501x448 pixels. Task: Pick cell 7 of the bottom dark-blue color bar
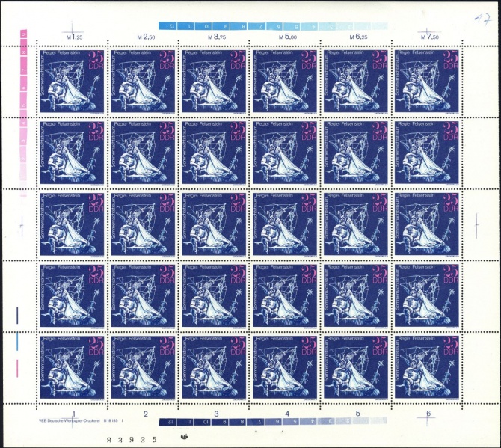(256, 422)
